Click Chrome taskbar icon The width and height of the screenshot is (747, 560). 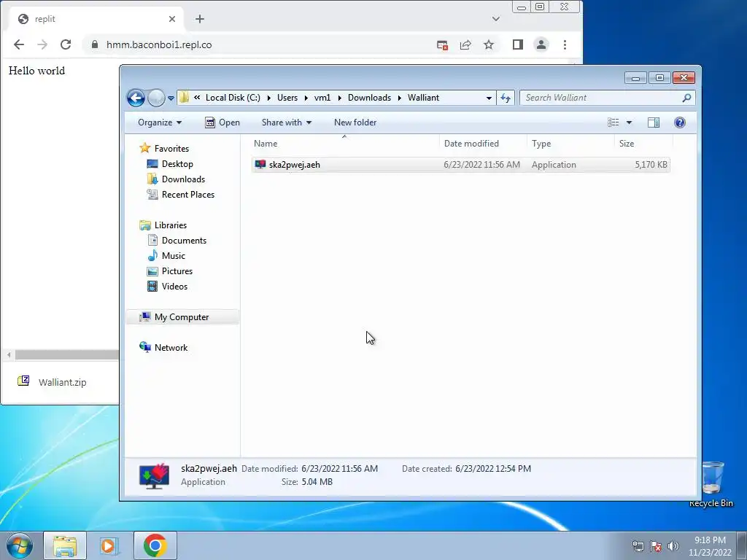(x=155, y=545)
